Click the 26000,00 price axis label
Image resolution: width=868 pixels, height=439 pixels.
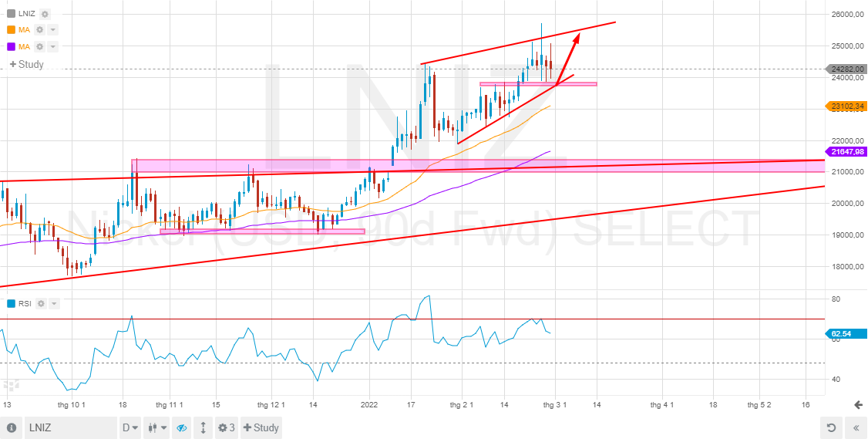(x=847, y=14)
